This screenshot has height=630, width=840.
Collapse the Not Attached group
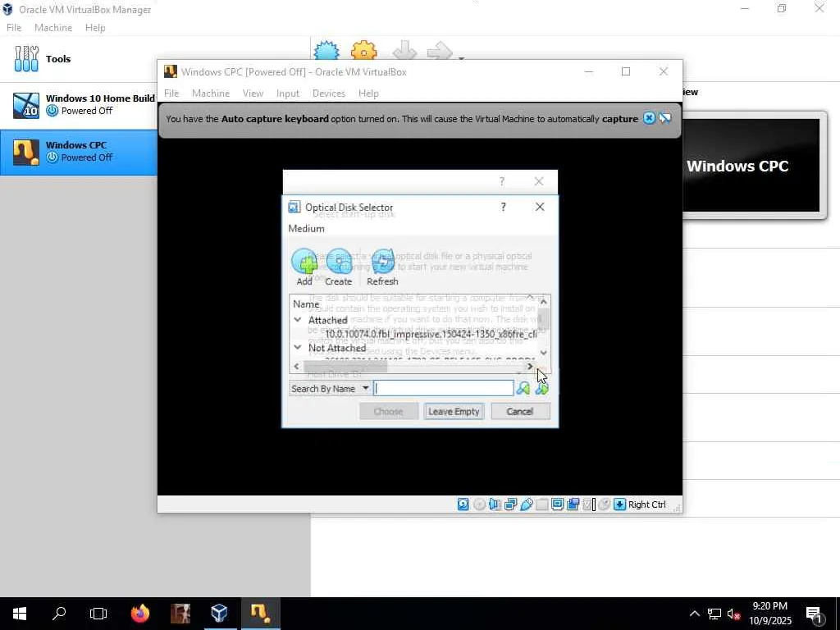[297, 348]
